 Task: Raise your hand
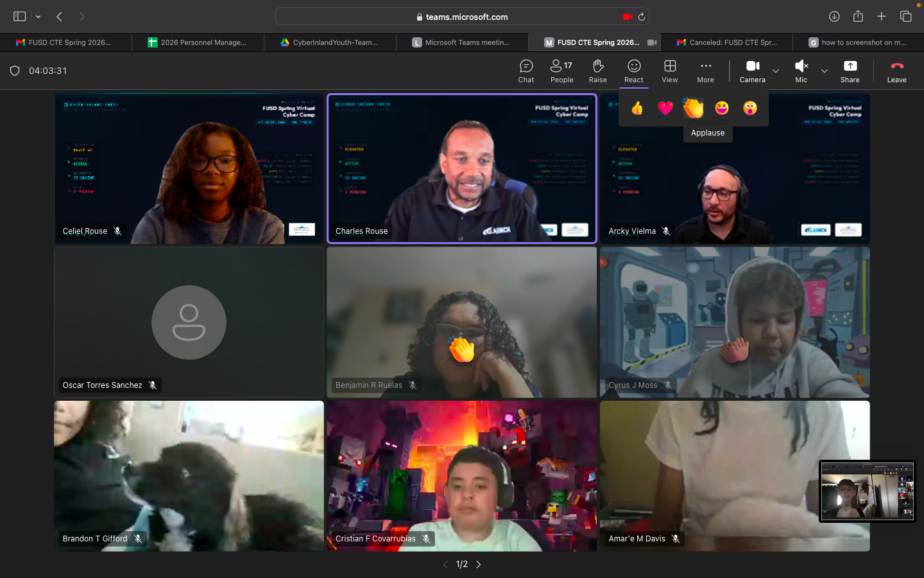[597, 71]
